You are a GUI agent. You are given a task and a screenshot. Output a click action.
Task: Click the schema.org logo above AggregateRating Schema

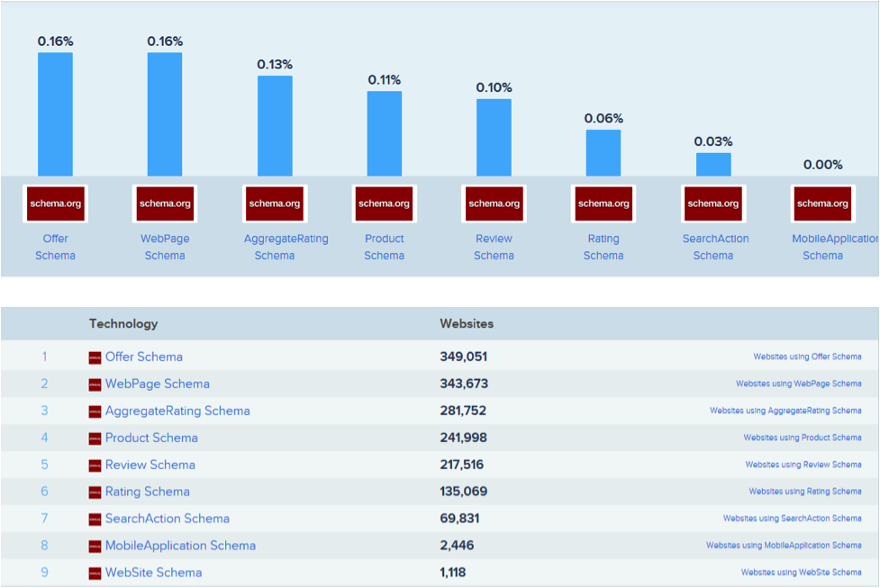pyautogui.click(x=275, y=204)
